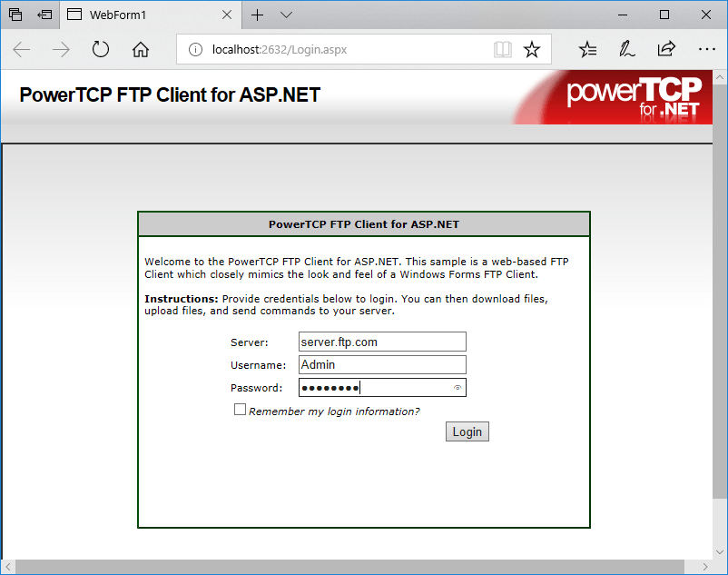Viewport: 728px width, 575px height.
Task: Open the Hub favorites panel
Action: (x=586, y=49)
